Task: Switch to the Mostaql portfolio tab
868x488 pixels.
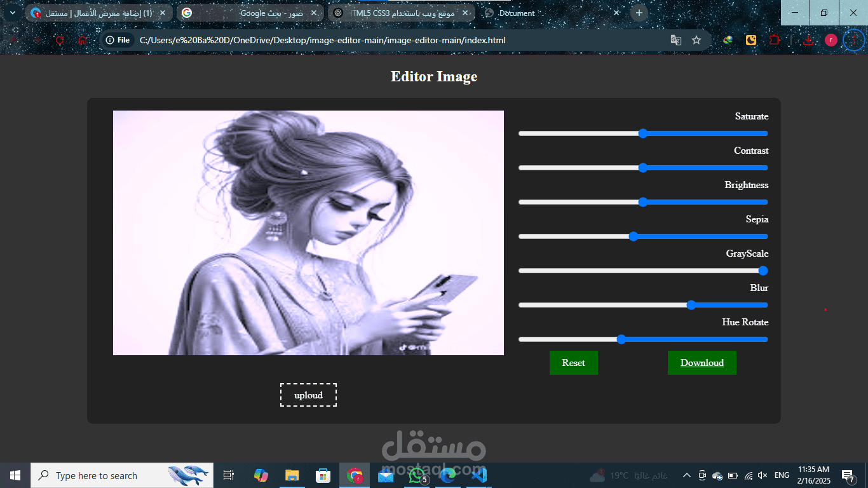Action: click(98, 13)
